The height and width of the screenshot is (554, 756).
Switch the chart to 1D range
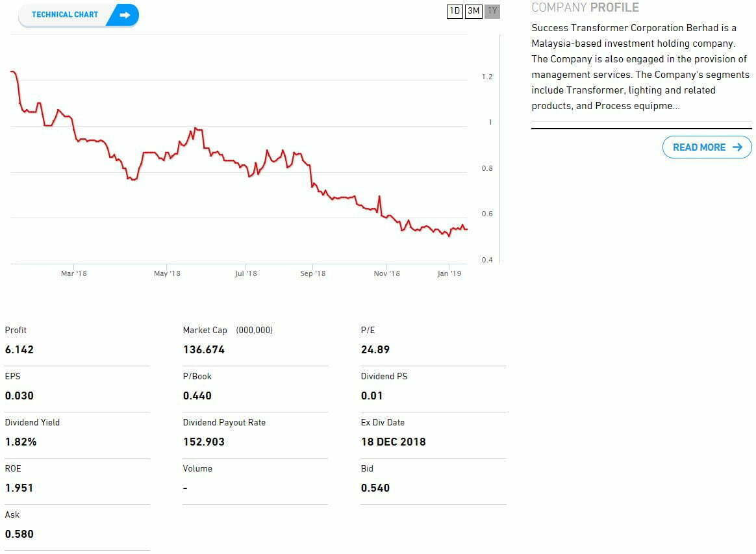click(x=455, y=11)
